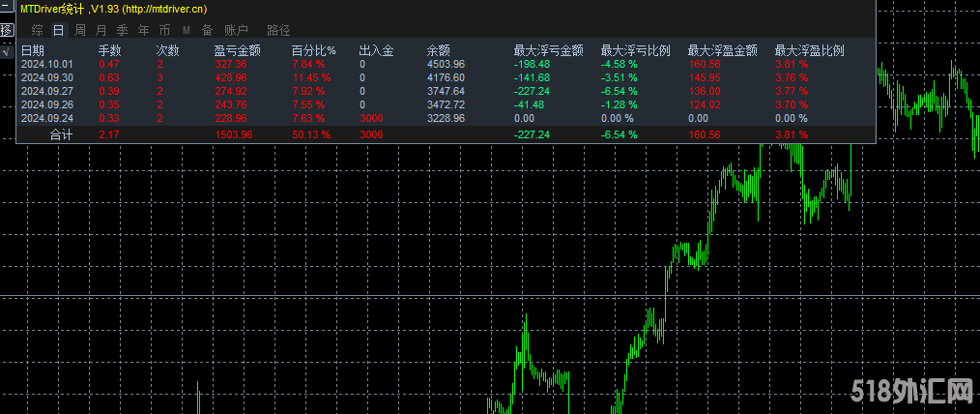
Task: Switch to the 币 currency tab
Action: click(165, 30)
